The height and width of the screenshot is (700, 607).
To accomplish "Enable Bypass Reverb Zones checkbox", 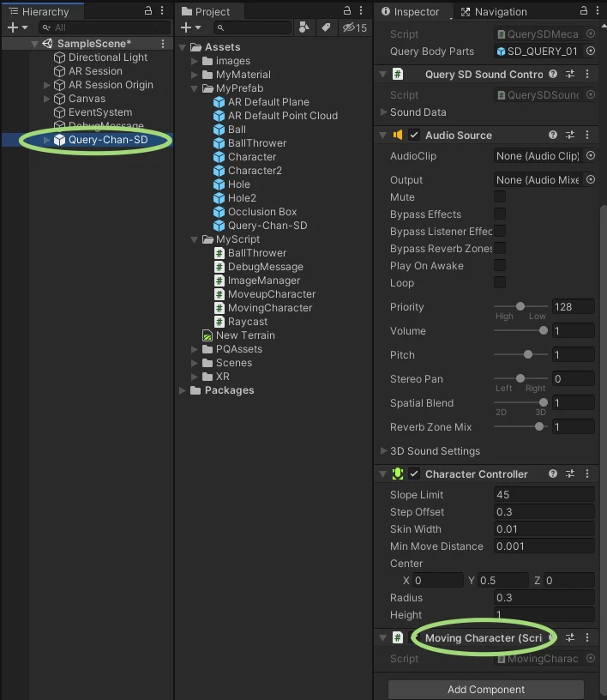I will coord(500,248).
